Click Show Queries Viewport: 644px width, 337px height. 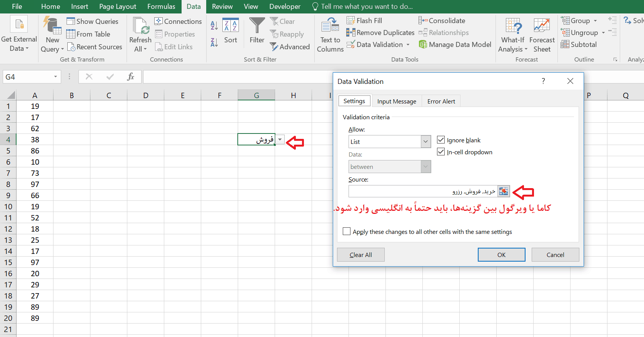[x=92, y=22]
